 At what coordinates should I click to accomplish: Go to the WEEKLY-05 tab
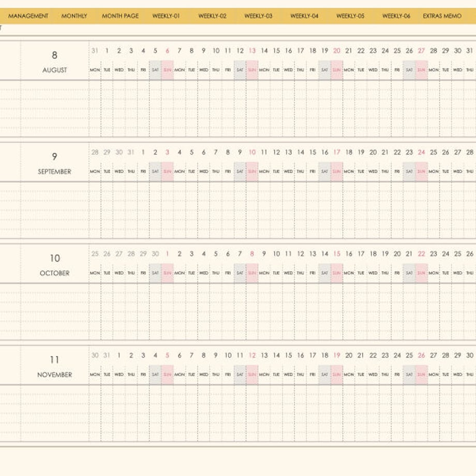[x=350, y=16]
